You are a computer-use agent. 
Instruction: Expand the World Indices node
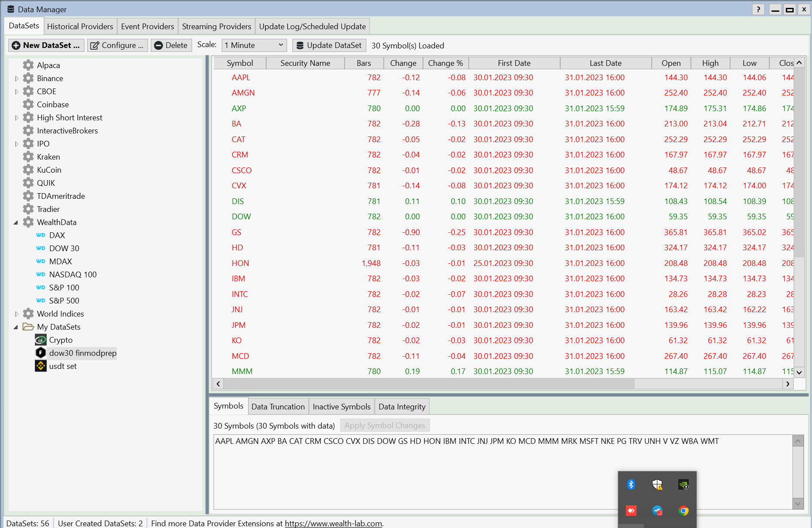pos(16,313)
